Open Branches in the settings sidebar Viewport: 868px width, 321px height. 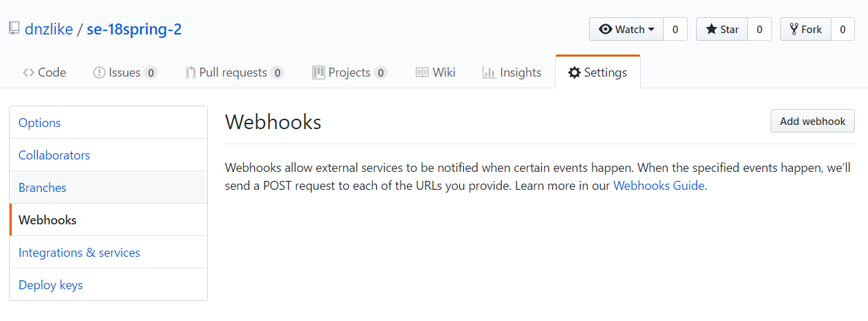coord(108,187)
